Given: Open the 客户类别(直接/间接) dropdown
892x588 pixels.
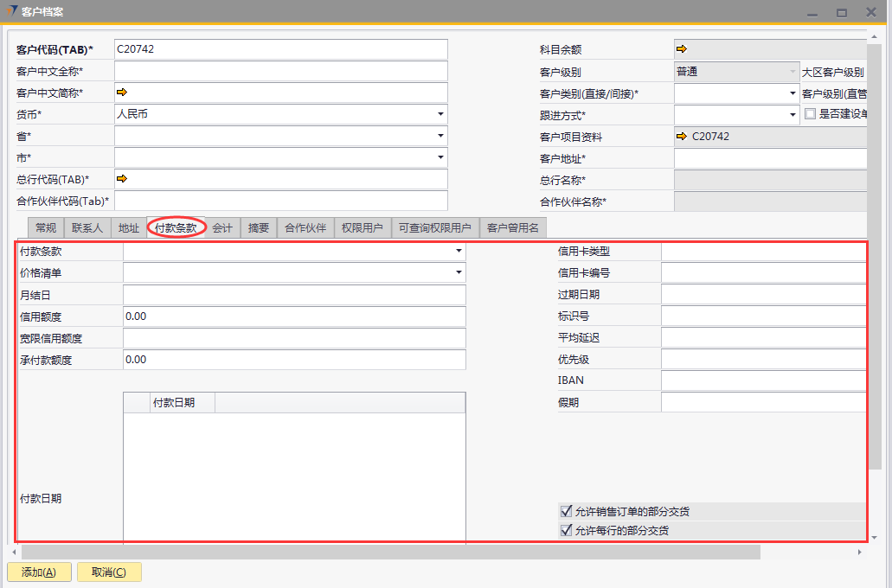Looking at the screenshot, I should (x=793, y=93).
